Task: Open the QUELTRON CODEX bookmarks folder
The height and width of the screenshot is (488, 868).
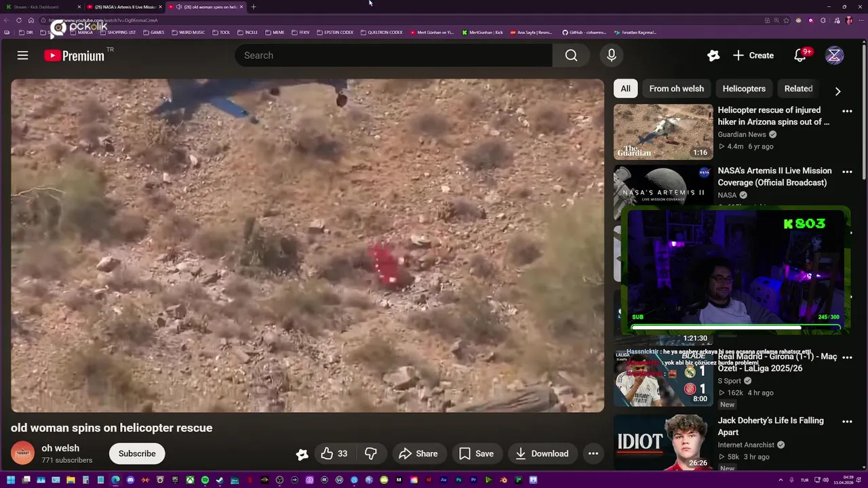Action: 381,32
